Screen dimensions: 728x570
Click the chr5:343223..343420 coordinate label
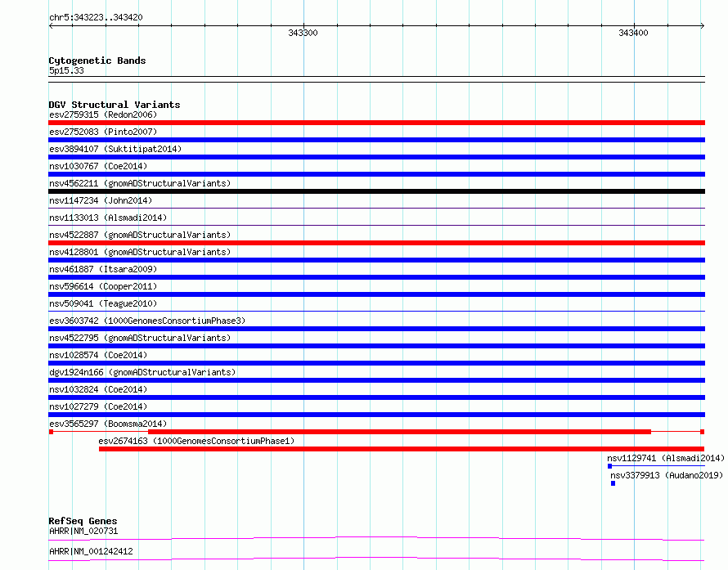(96, 18)
